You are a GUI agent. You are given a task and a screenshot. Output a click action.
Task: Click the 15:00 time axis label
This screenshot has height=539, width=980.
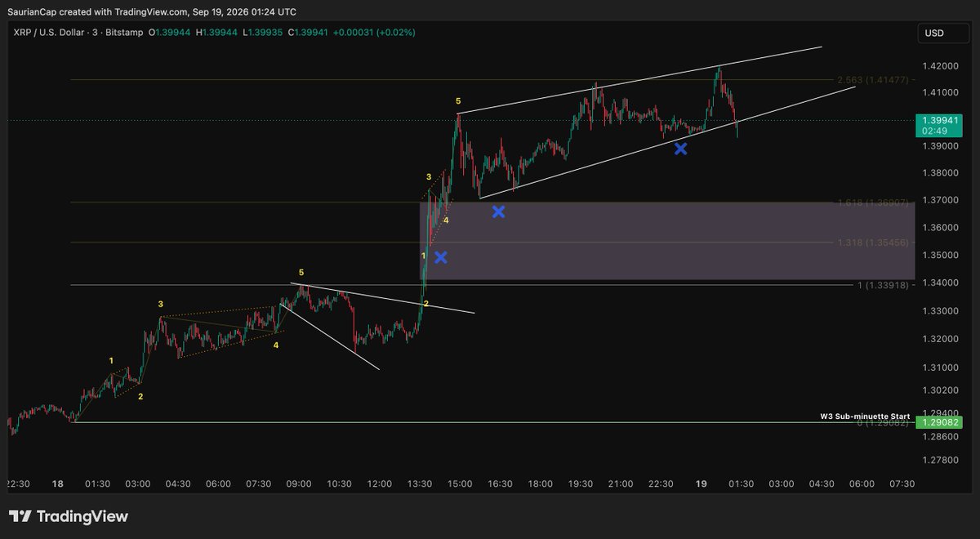(x=460, y=484)
